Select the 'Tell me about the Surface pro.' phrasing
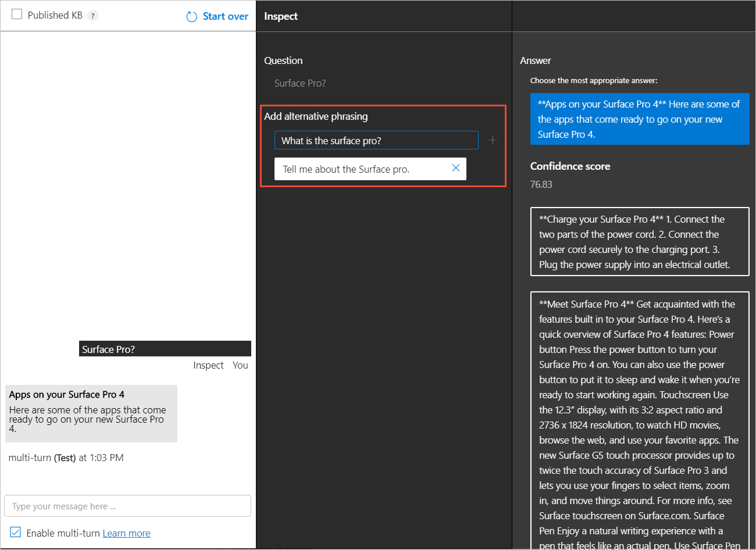The width and height of the screenshot is (756, 550). pyautogui.click(x=346, y=169)
